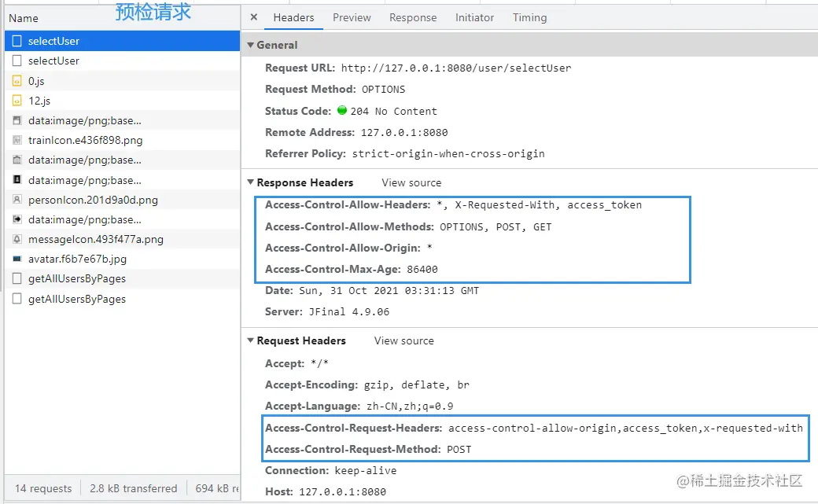Click the document icon of highlighted selectUser
Viewport: 818px width, 504px height.
(x=17, y=41)
